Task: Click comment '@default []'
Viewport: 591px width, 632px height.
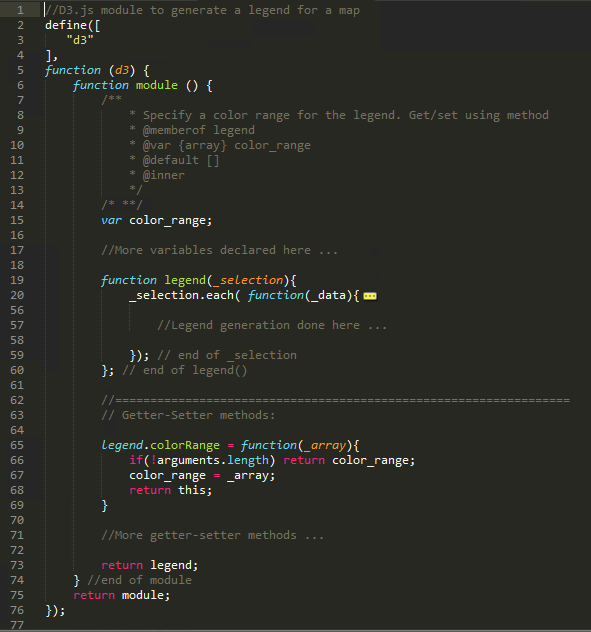Action: point(181,160)
